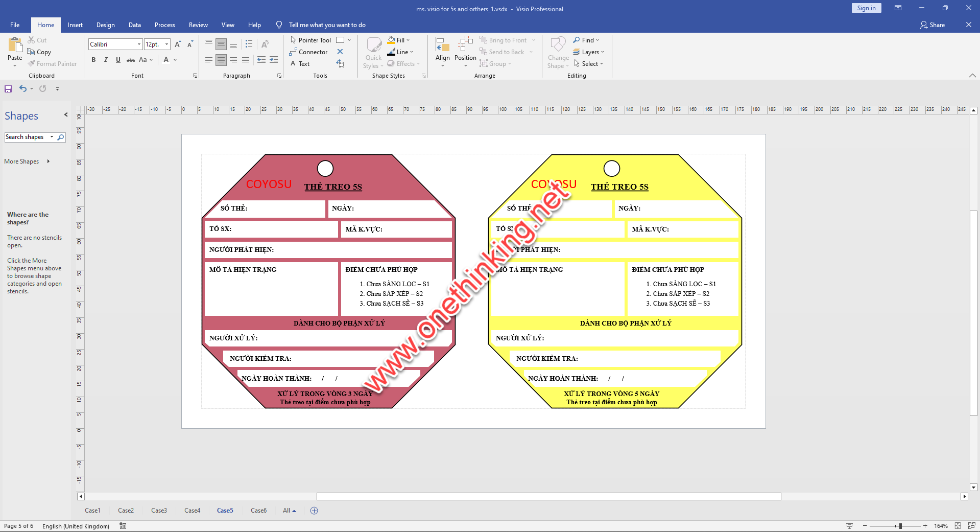Click the Sign in button
Screen dimensions: 980x532
[x=866, y=8]
